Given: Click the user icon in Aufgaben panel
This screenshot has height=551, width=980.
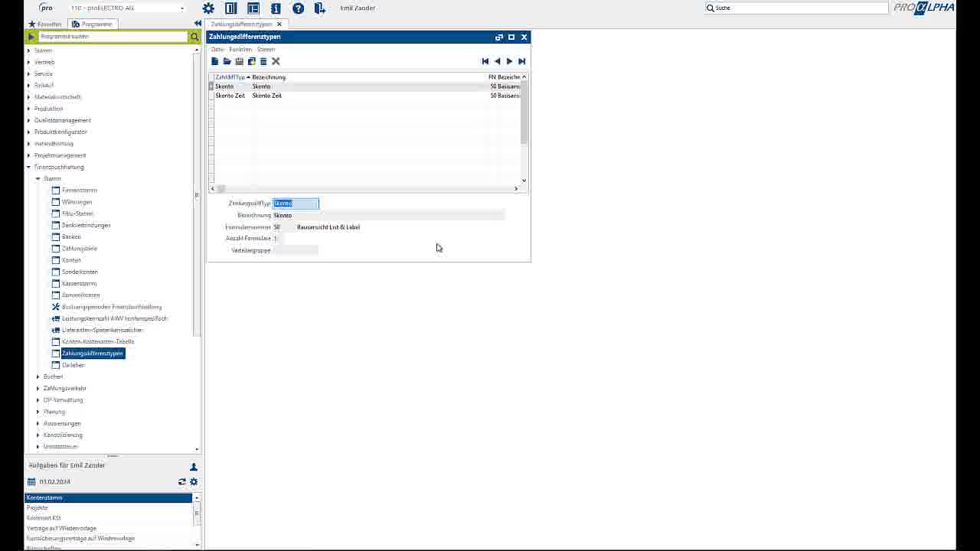Looking at the screenshot, I should pyautogui.click(x=194, y=467).
